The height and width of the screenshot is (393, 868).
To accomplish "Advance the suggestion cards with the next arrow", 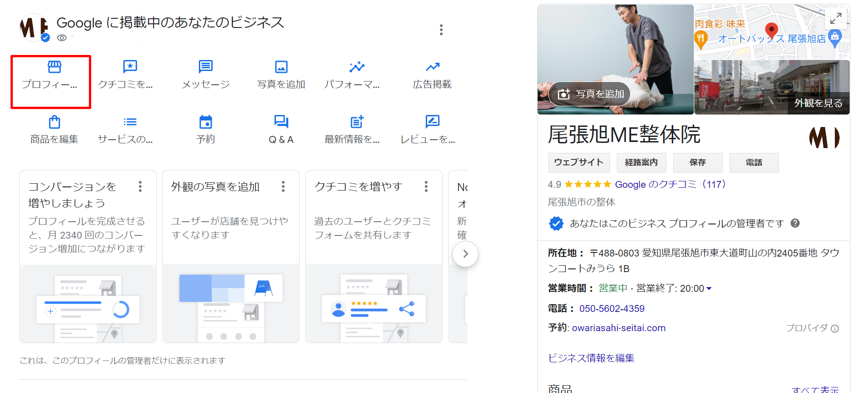I will pos(465,254).
